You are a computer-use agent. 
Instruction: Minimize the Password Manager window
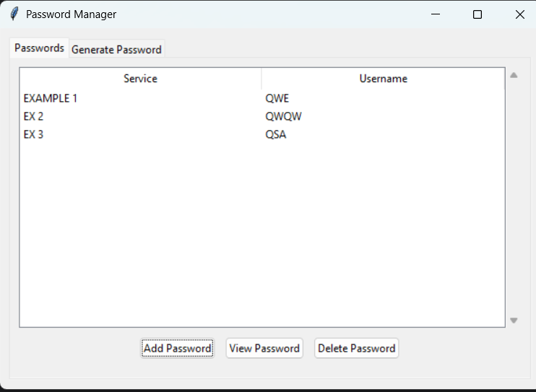point(436,14)
